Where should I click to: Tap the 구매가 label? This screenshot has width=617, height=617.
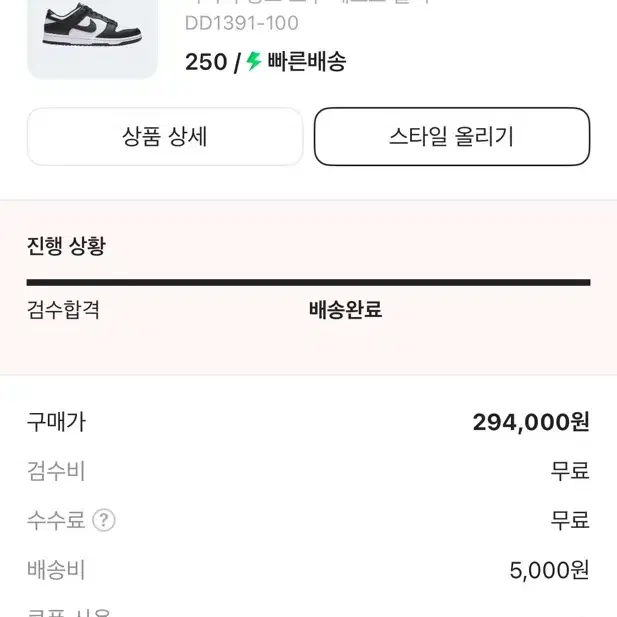pyautogui.click(x=56, y=422)
